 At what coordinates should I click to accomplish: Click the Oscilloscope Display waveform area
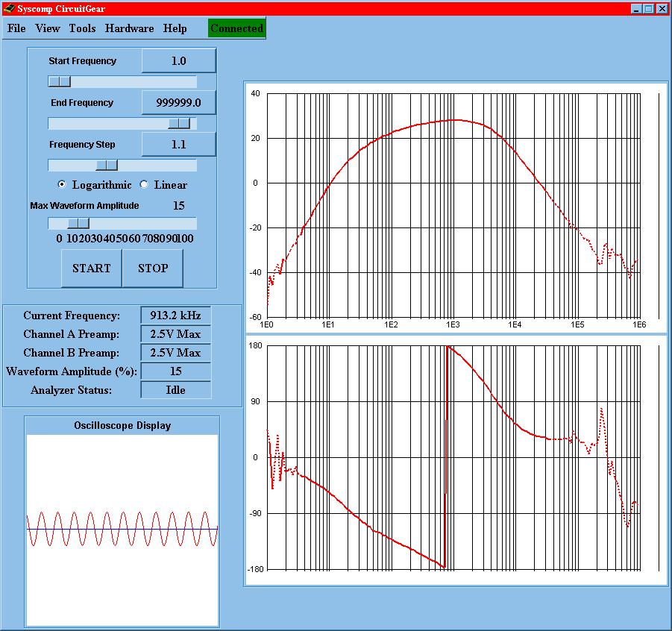(x=122, y=530)
